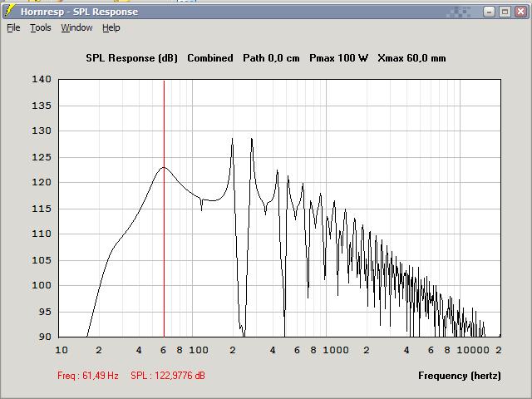
Task: Open the File menu
Action: point(13,27)
